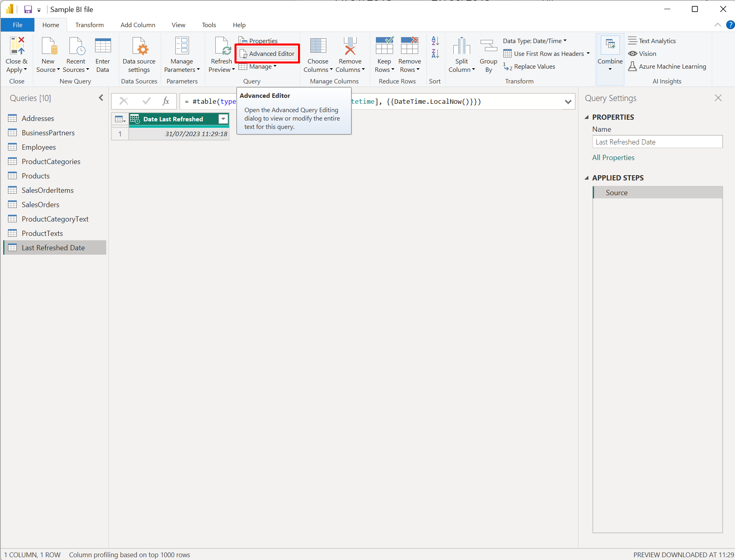Image resolution: width=735 pixels, height=560 pixels.
Task: Select the Products query
Action: click(36, 176)
